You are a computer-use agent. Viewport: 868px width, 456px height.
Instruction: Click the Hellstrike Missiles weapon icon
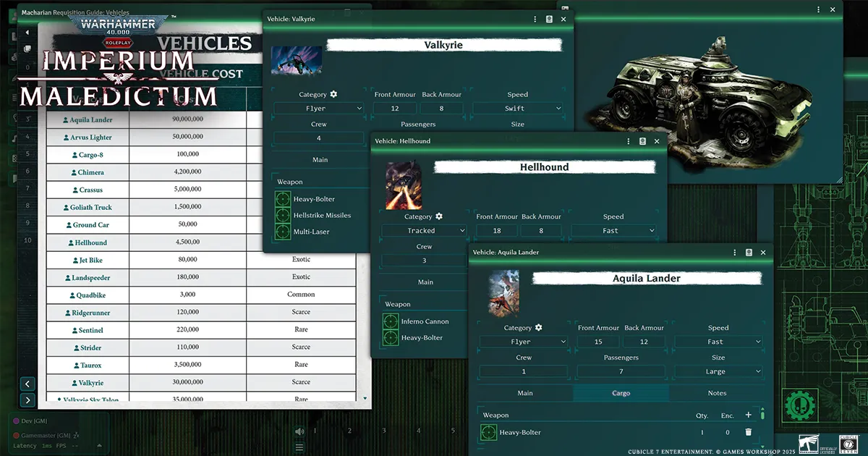283,216
